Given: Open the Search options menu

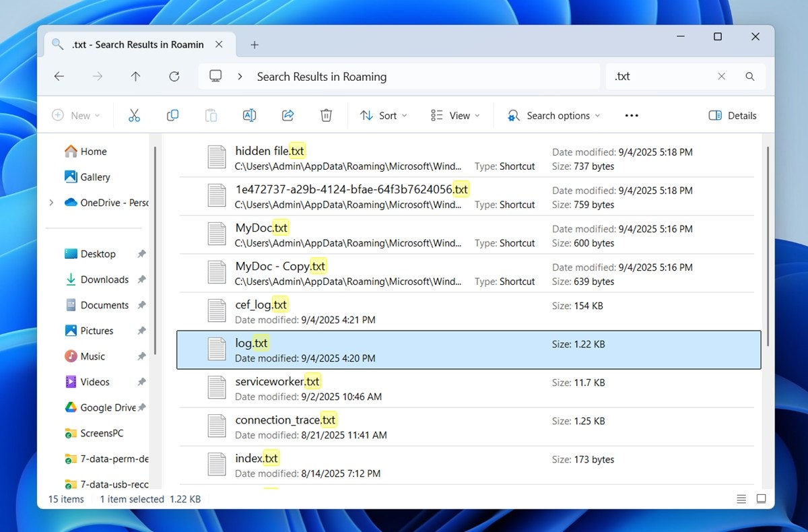Looking at the screenshot, I should click(x=553, y=115).
